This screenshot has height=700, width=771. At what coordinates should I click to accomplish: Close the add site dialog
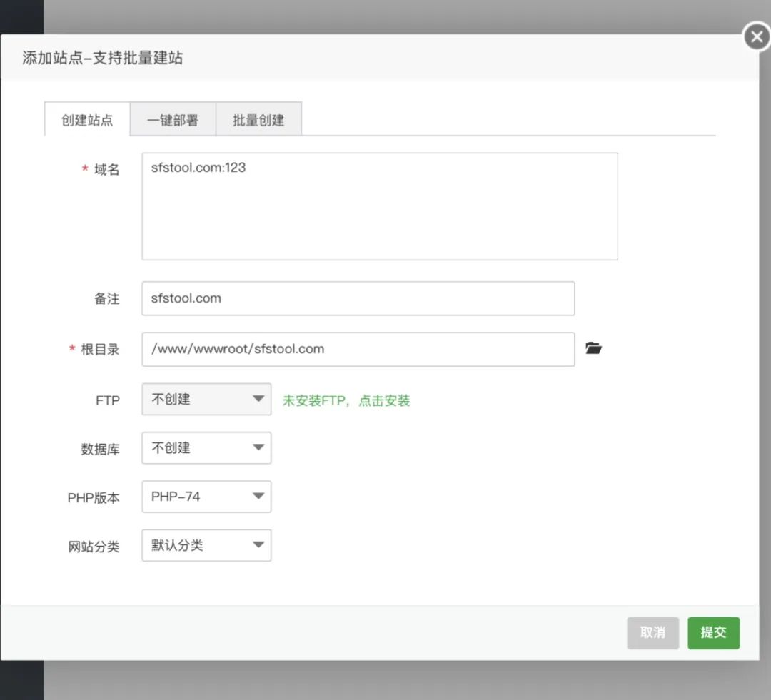pos(757,37)
